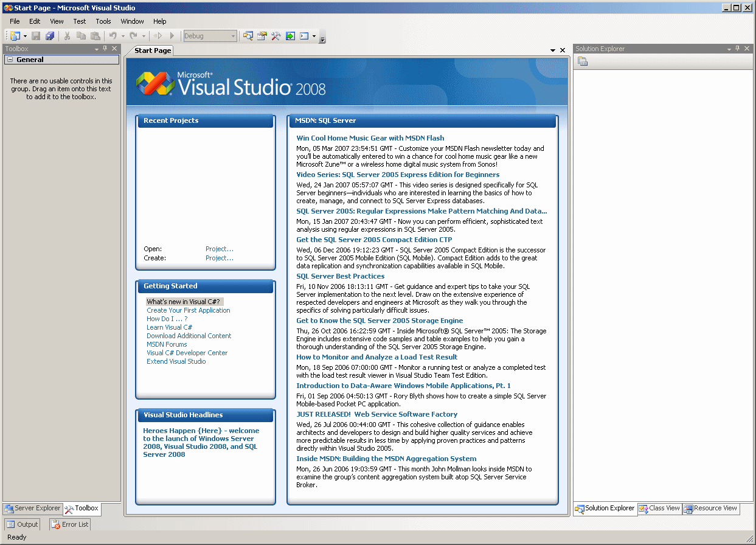Screen dimensions: 756x545
Task: Select the Solution Explorer bottom tab
Action: pyautogui.click(x=605, y=509)
